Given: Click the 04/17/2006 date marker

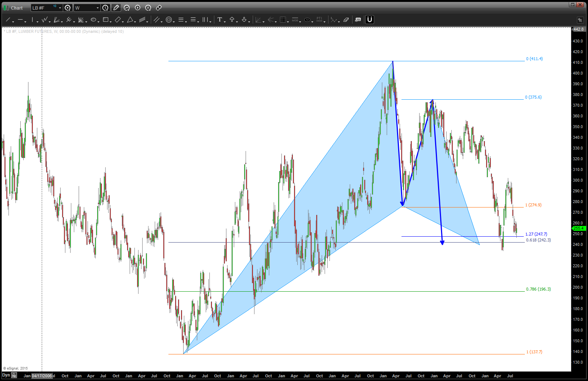Looking at the screenshot, I should pos(42,376).
